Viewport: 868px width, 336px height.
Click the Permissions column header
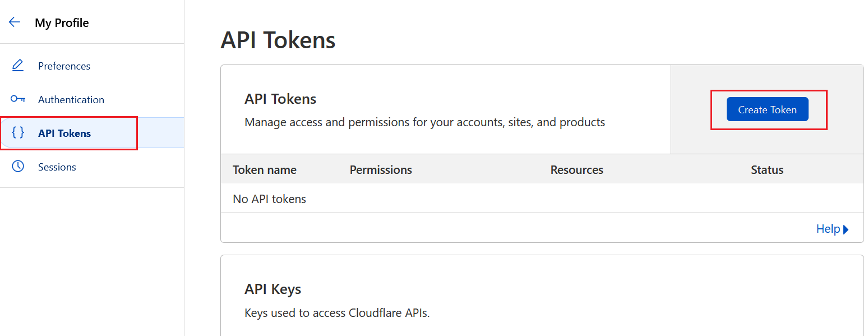pyautogui.click(x=381, y=170)
